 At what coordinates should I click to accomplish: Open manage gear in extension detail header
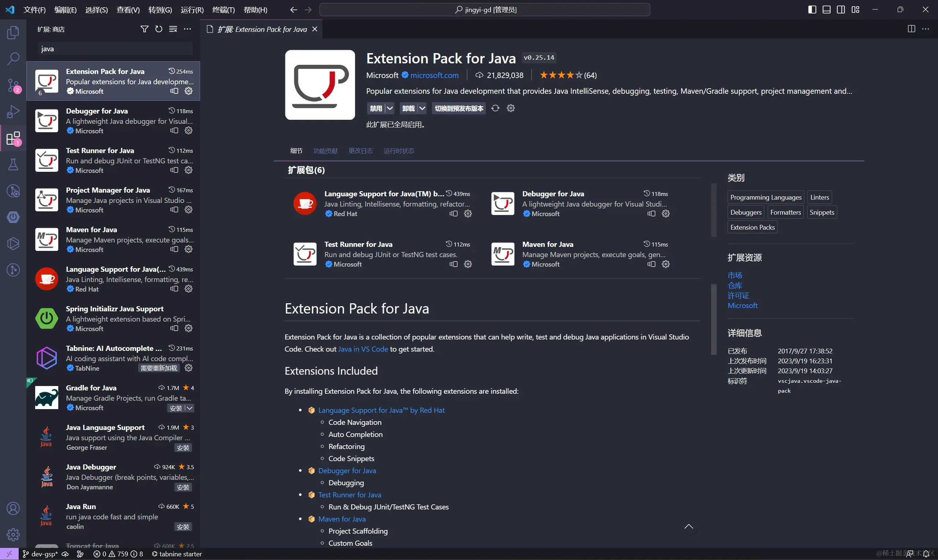511,108
